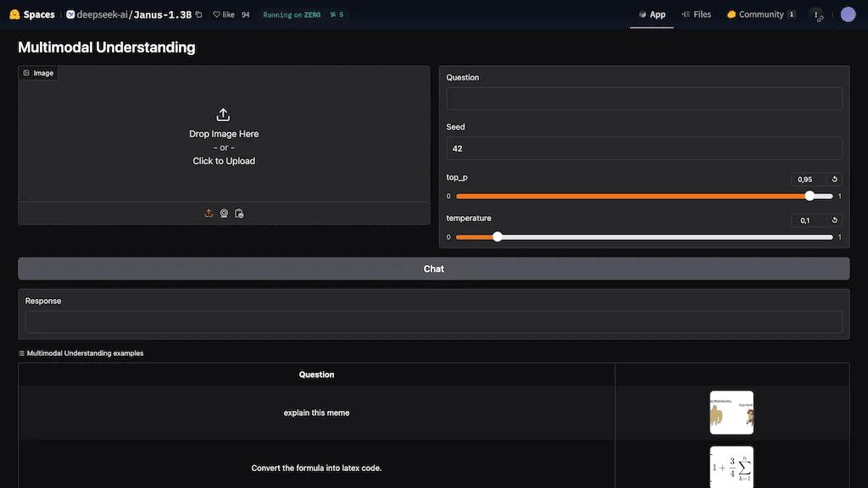
Task: Click the user profile avatar
Action: 848,14
